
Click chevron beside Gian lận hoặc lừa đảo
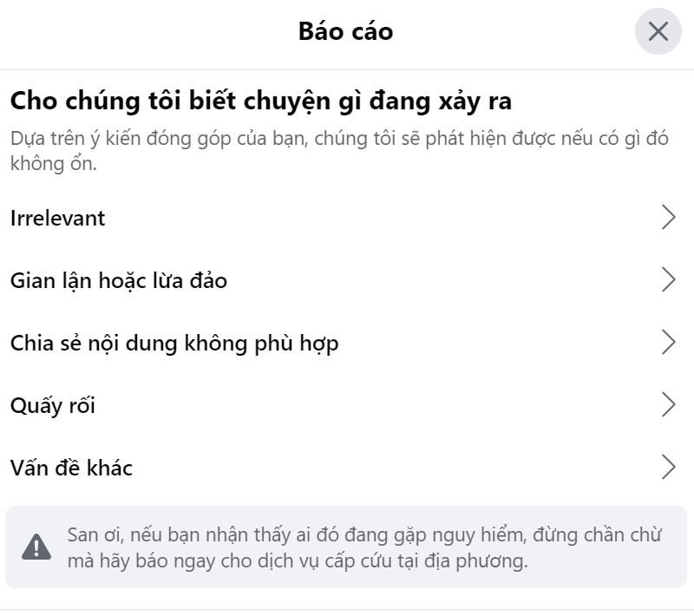pos(668,280)
